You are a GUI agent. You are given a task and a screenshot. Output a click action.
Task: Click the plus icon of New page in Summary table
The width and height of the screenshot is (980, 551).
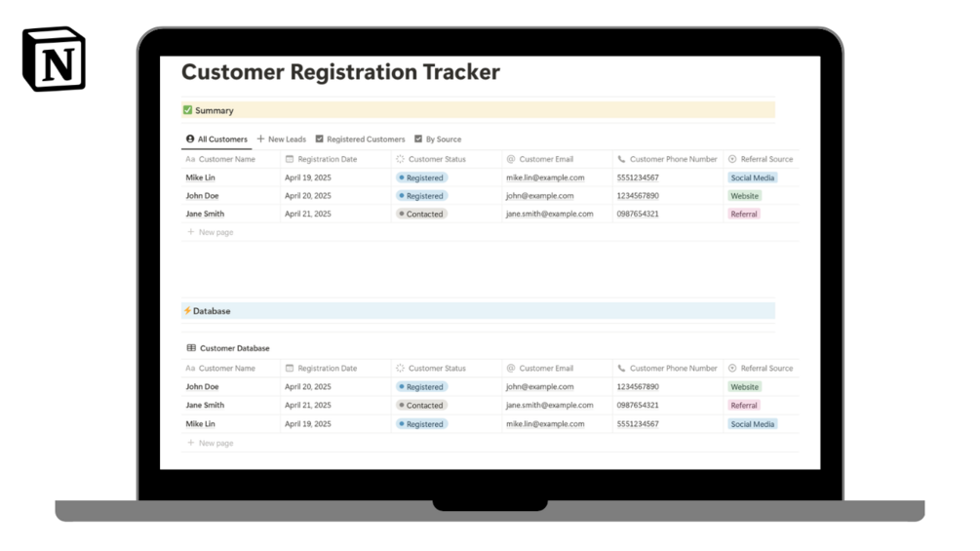click(x=190, y=232)
